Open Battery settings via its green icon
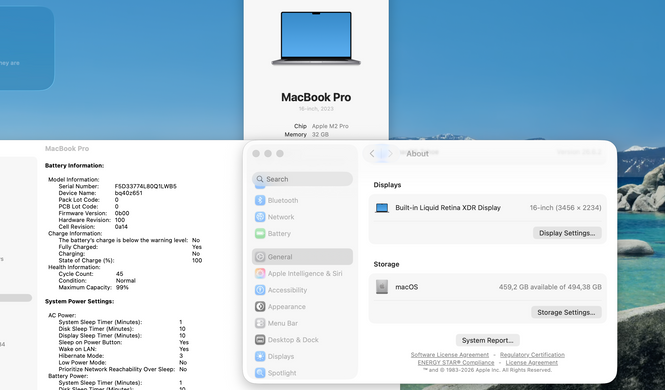 (x=260, y=234)
